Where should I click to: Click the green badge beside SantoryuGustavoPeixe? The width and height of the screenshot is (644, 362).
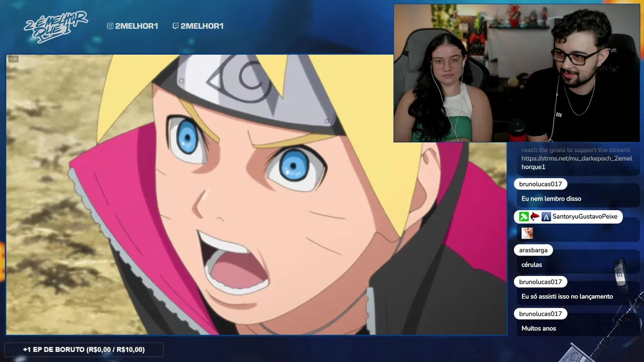click(524, 217)
